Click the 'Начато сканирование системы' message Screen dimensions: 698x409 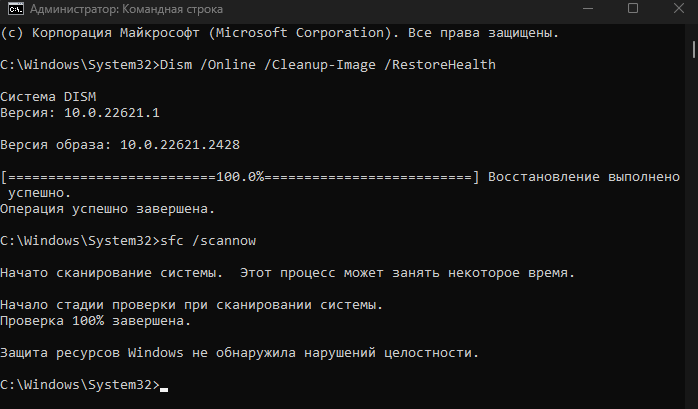(288, 273)
